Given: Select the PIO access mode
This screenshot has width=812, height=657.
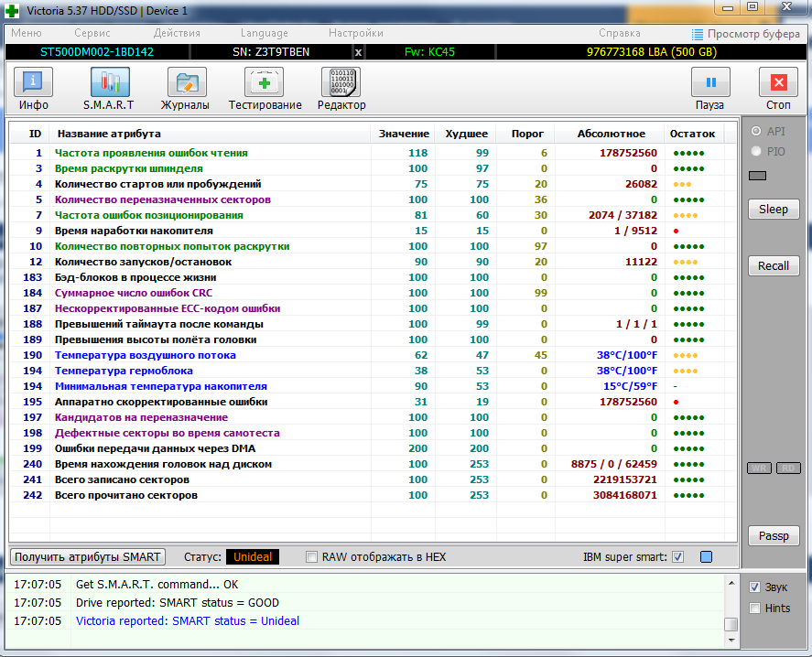Looking at the screenshot, I should [768, 151].
